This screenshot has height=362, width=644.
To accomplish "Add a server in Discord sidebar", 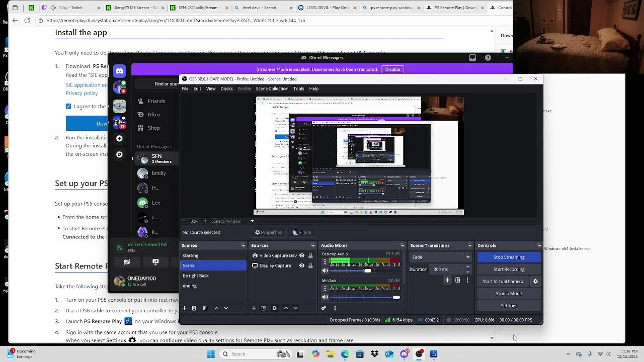I will (x=119, y=138).
